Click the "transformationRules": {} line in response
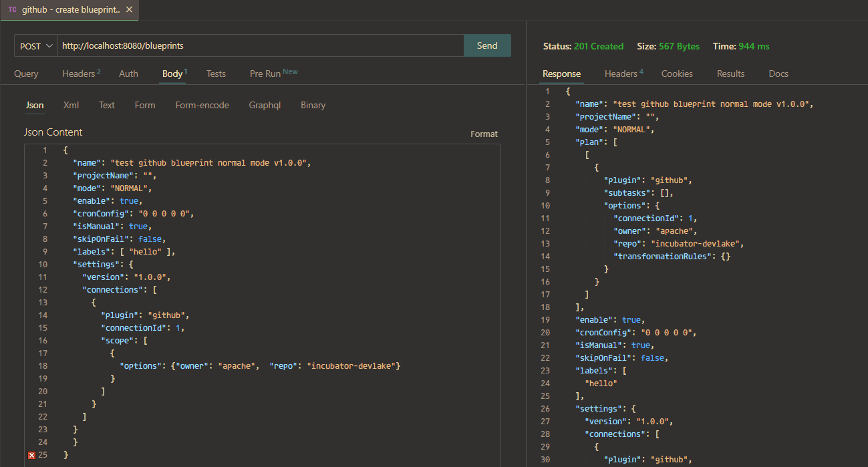 pyautogui.click(x=672, y=256)
